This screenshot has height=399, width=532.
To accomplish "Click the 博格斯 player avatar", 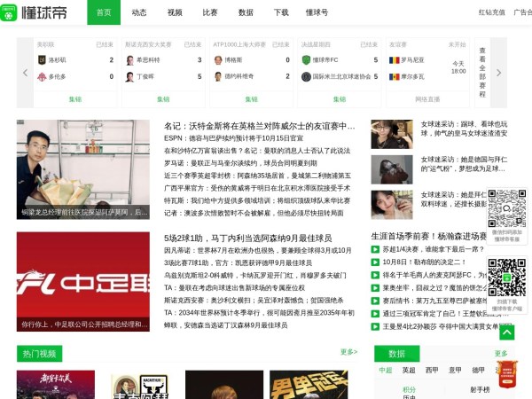I will click(218, 60).
